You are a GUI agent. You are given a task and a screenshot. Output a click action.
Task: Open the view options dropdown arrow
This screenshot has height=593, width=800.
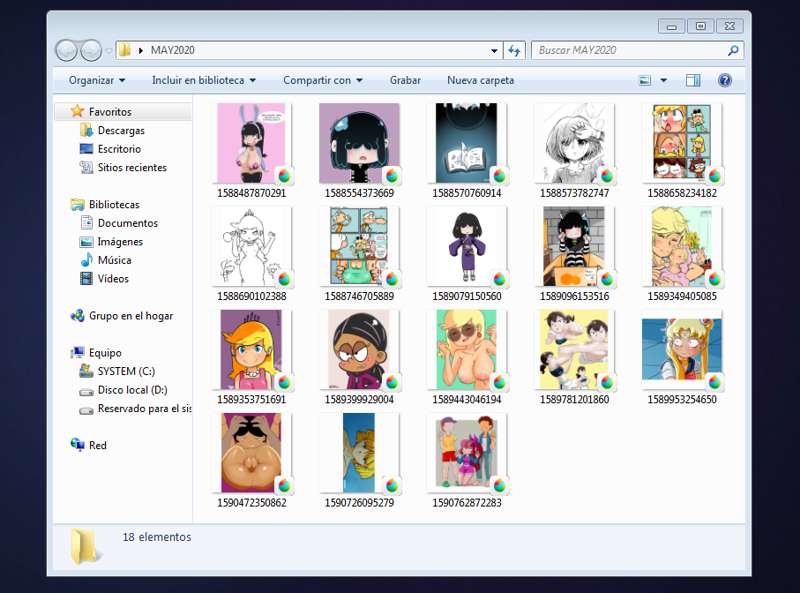click(x=664, y=80)
